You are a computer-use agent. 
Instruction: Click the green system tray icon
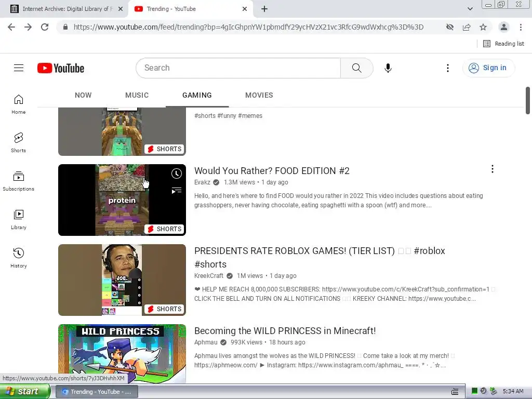tap(475, 391)
